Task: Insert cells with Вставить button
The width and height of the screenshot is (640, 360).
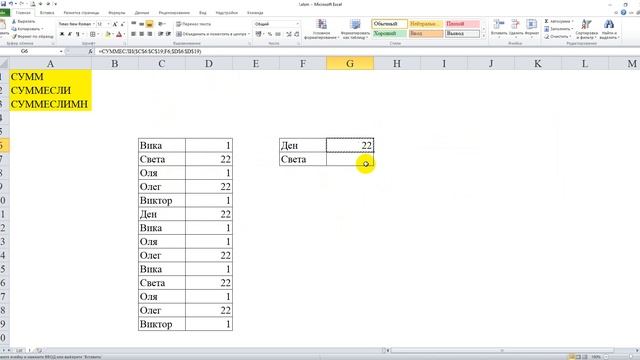Action: point(499,29)
